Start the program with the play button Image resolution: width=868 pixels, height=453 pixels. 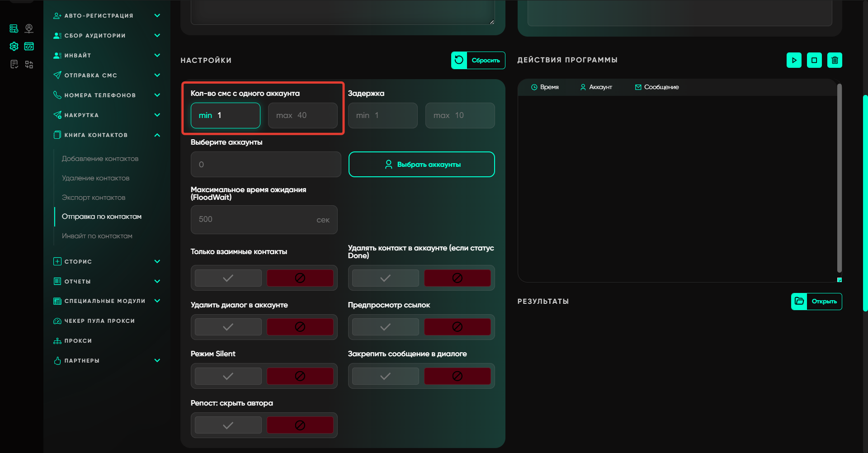pyautogui.click(x=794, y=60)
